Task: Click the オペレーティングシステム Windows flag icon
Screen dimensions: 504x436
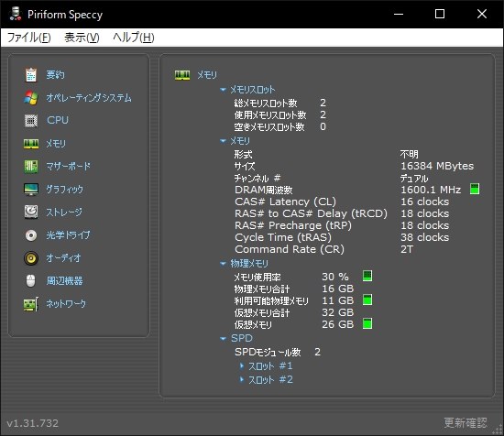Action: click(31, 98)
